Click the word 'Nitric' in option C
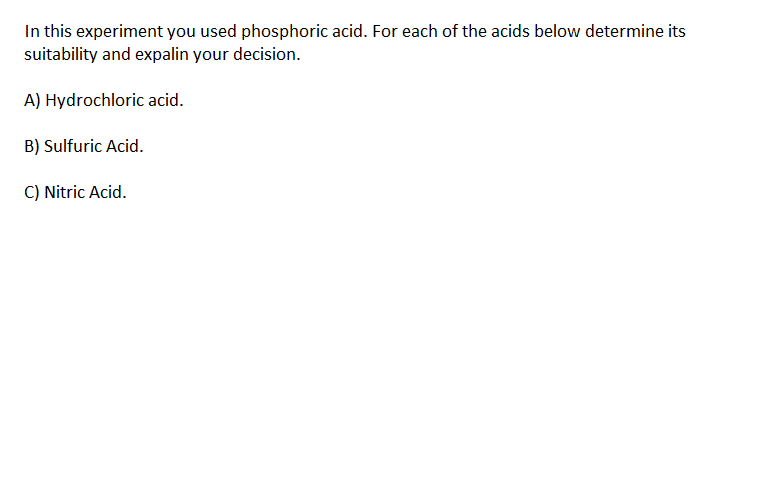This screenshot has height=480, width=768. (x=64, y=192)
